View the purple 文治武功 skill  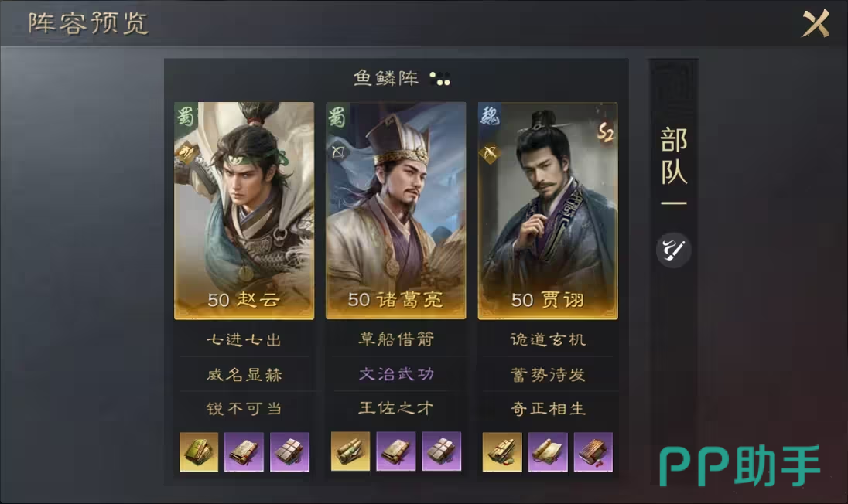396,374
